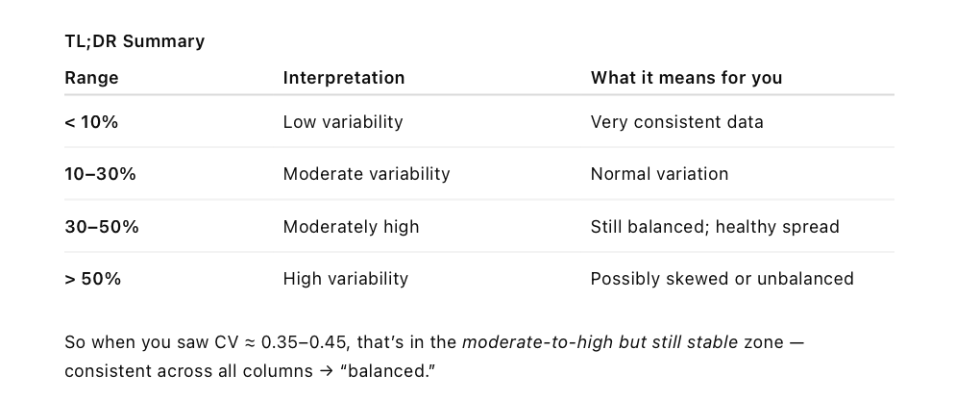Select the 'Interpretation' column header
The image size is (980, 400).
pos(344,78)
